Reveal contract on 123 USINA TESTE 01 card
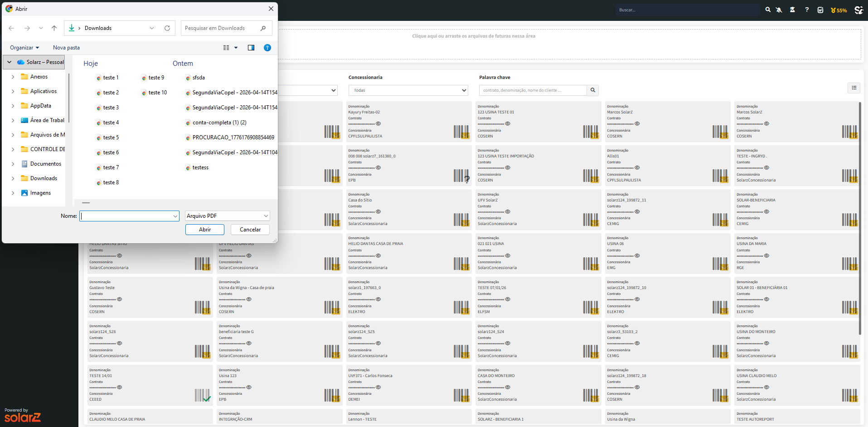The image size is (868, 427). (508, 124)
